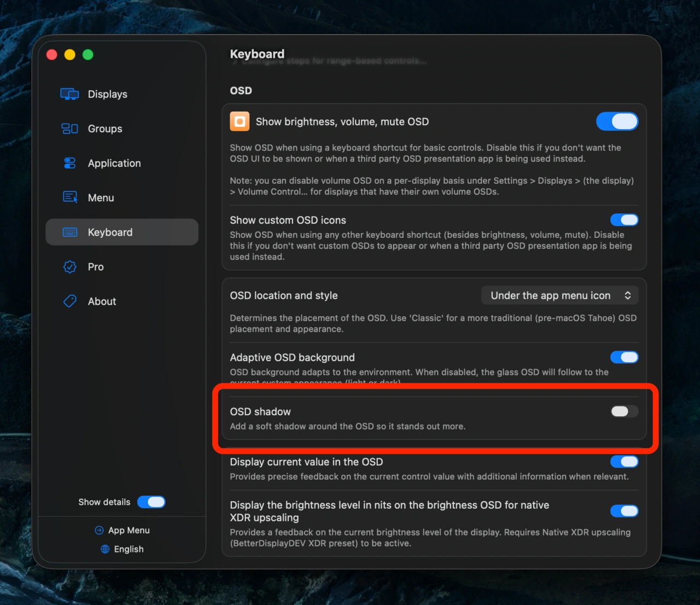Open the Pro section label
Screen dimensions: 700x605
tap(96, 267)
